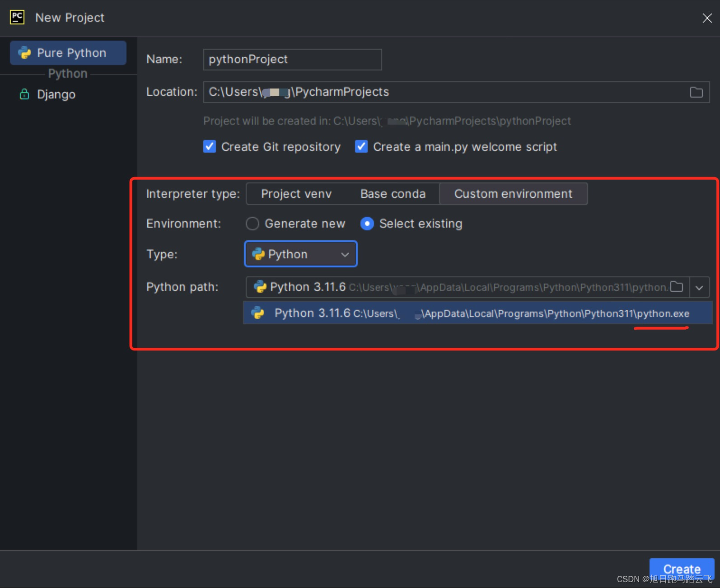Image resolution: width=720 pixels, height=588 pixels.
Task: Pick Python 3.11.6 python.exe list entry
Action: pyautogui.click(x=477, y=313)
